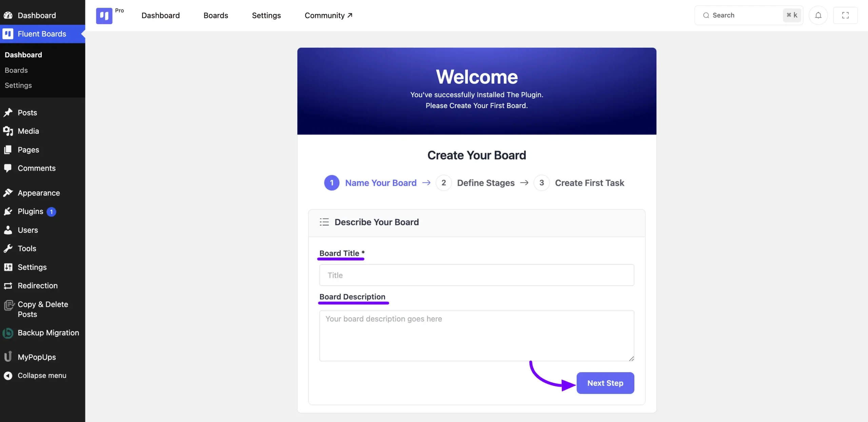Click the Describe Your Board expander icon
Image resolution: width=868 pixels, height=422 pixels.
[x=323, y=222]
